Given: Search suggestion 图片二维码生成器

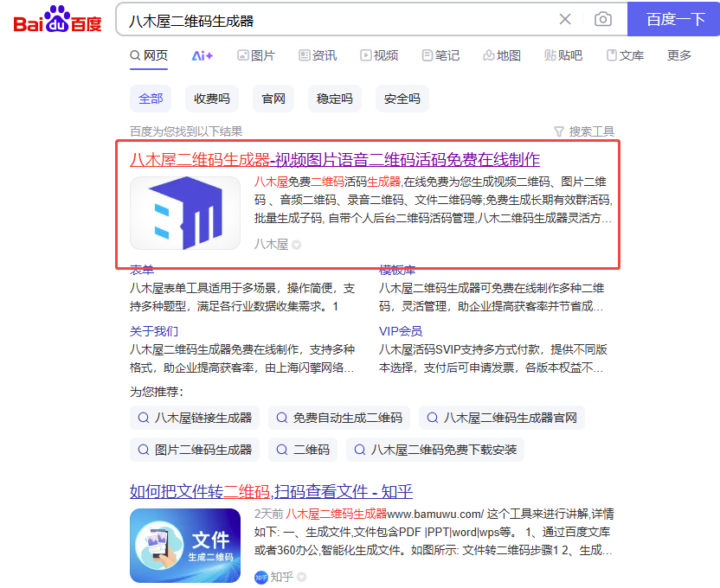Looking at the screenshot, I should [x=195, y=450].
